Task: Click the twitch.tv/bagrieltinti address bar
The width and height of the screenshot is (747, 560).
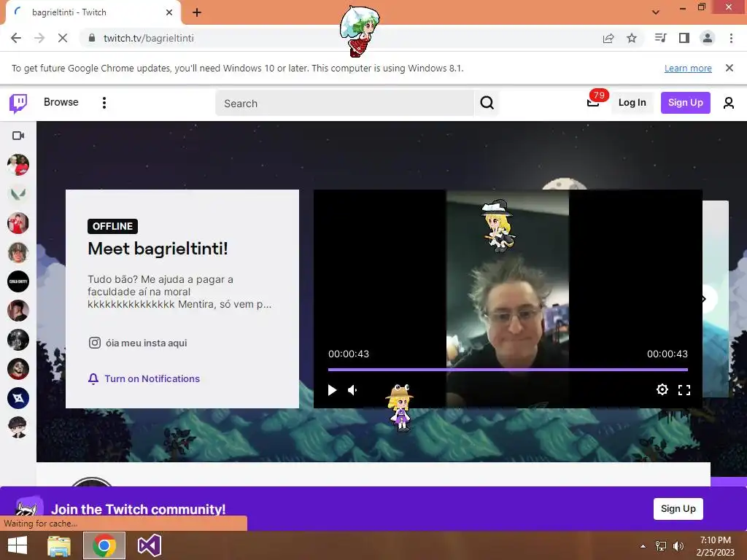Action: 149,38
